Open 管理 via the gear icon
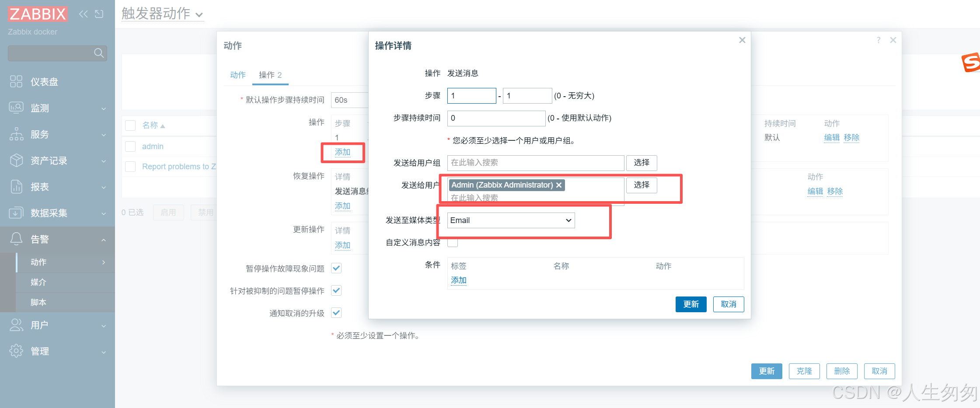Screen dimensions: 980x408 16,351
